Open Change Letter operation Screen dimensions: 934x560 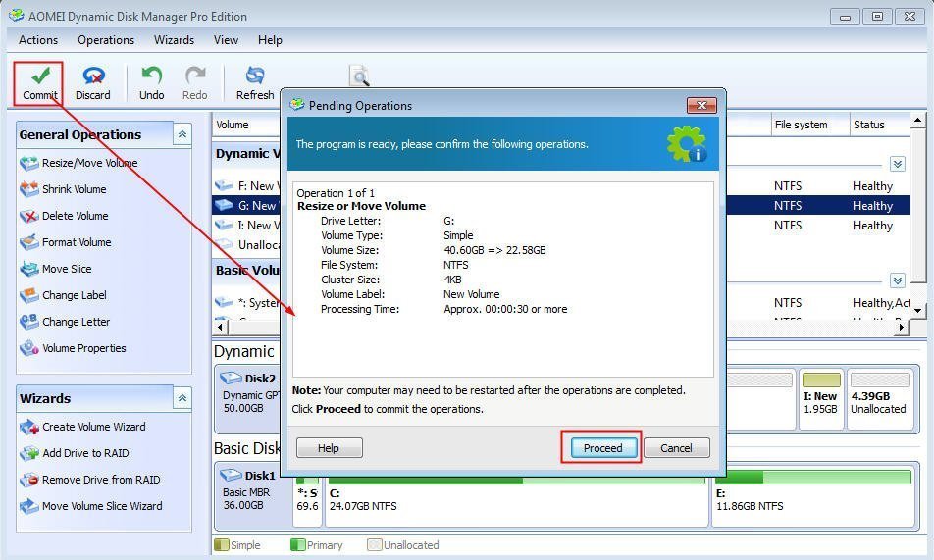65,322
